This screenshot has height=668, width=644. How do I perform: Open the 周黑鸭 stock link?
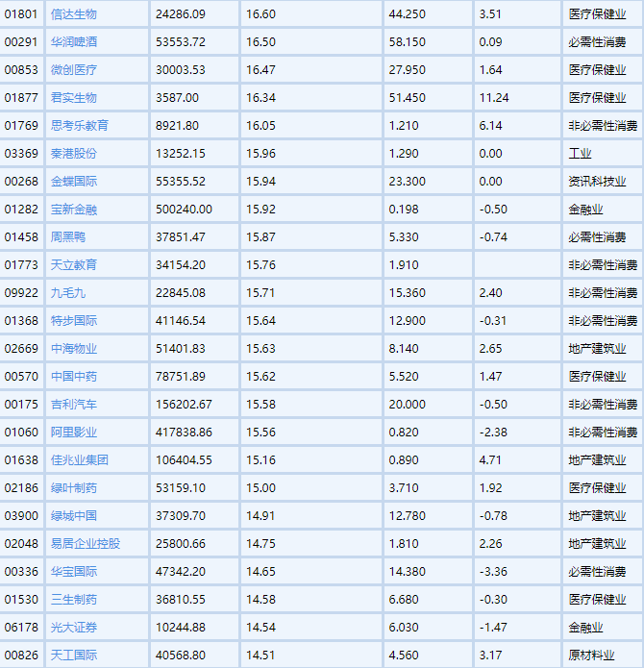pos(68,237)
